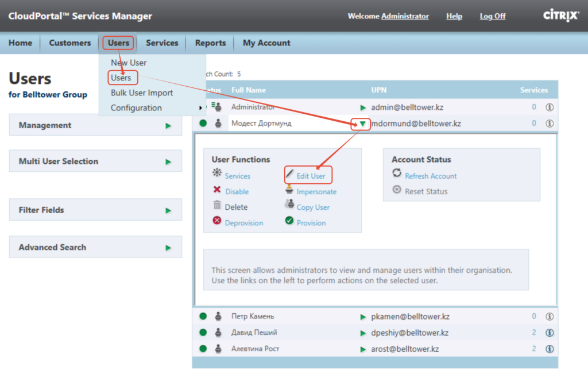This screenshot has width=588, height=377.
Task: Click the admin@belltower.kz UPN
Action: click(407, 107)
